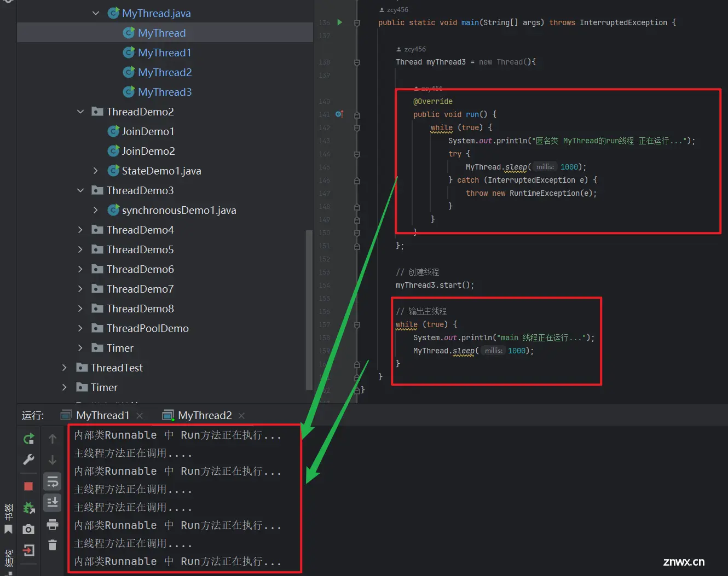Rerun the program with the green rerun icon
Viewport: 728px width, 576px height.
[x=29, y=439]
